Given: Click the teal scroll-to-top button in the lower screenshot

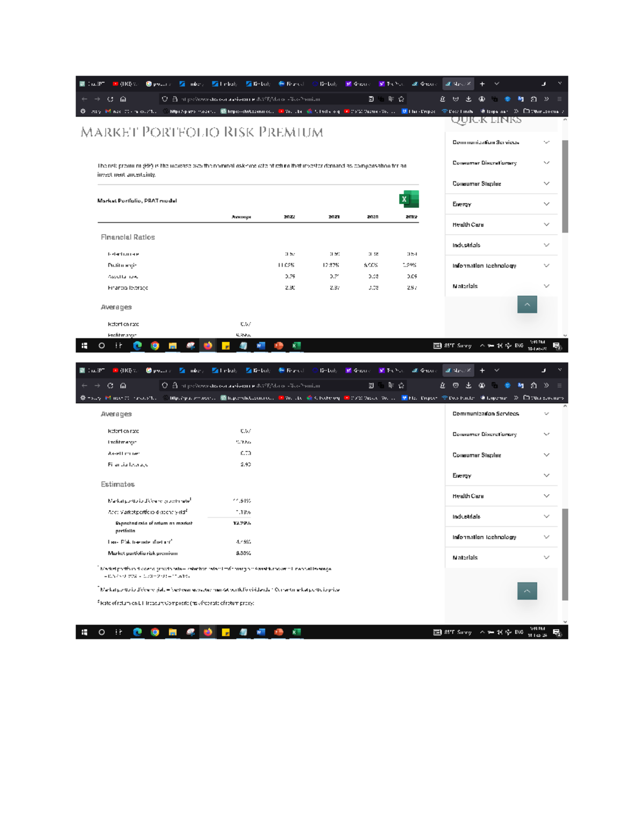Looking at the screenshot, I should 527,591.
